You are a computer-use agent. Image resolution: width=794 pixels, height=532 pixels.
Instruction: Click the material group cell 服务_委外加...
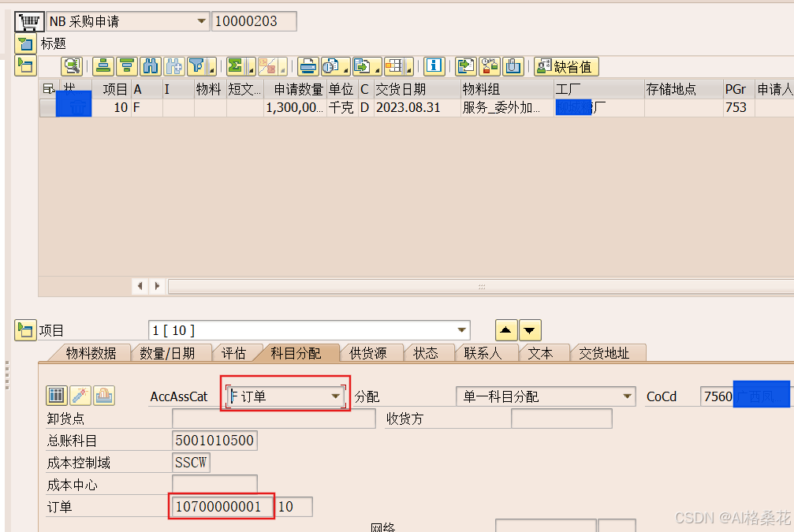click(507, 107)
